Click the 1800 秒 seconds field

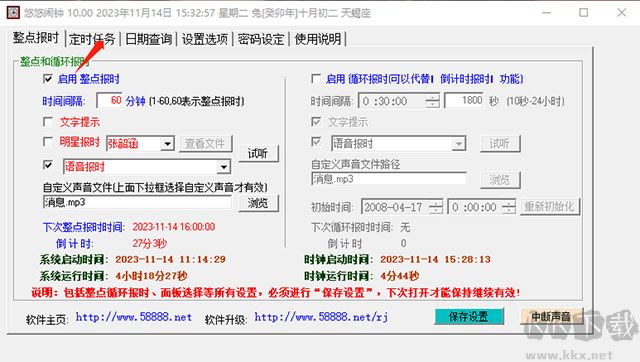[464, 100]
